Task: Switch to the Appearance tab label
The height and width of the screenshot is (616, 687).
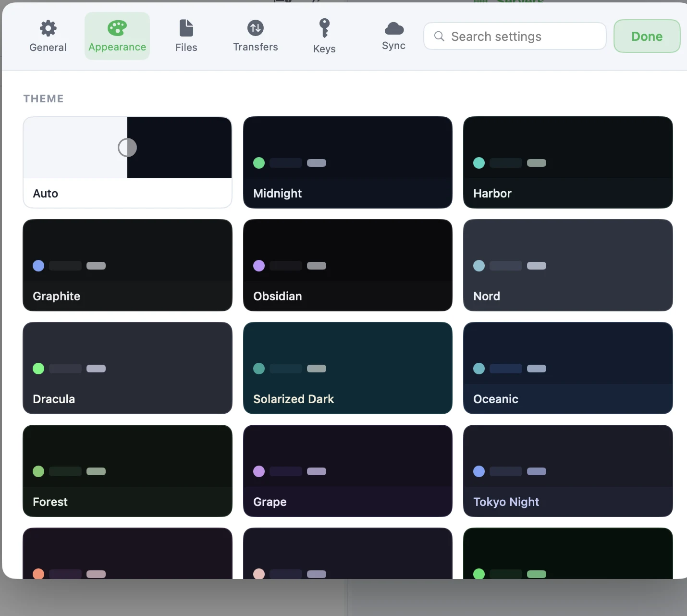Action: [117, 47]
